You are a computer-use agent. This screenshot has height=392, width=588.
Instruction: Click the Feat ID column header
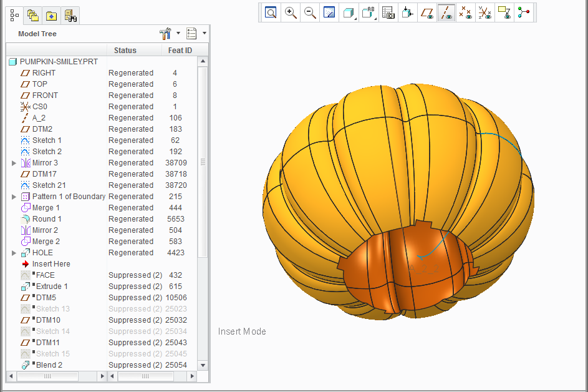[180, 51]
